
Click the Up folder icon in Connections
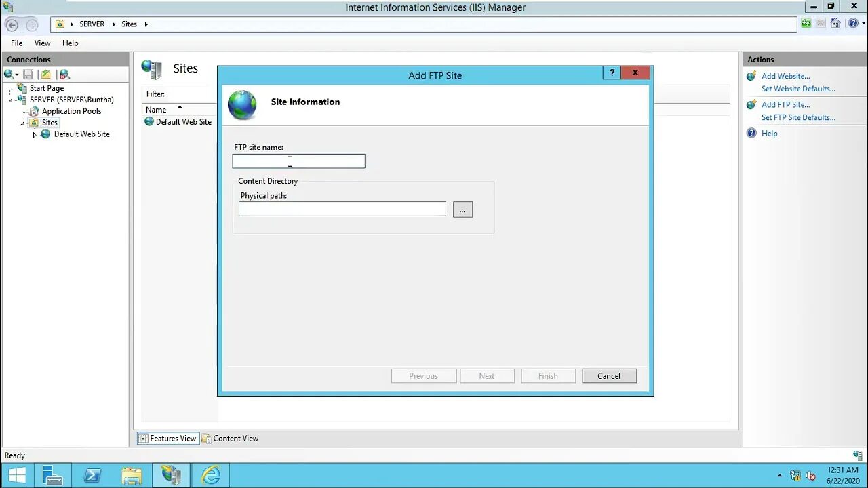pyautogui.click(x=46, y=75)
